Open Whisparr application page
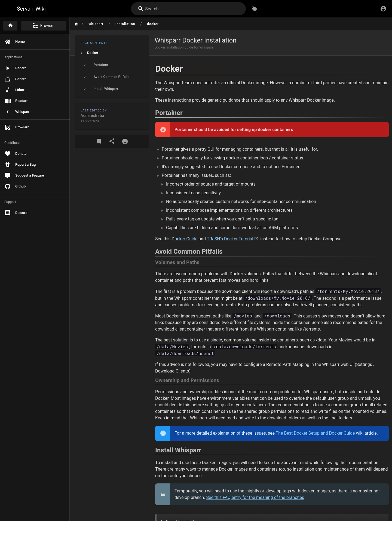This screenshot has height=545, width=392. pyautogui.click(x=35, y=112)
